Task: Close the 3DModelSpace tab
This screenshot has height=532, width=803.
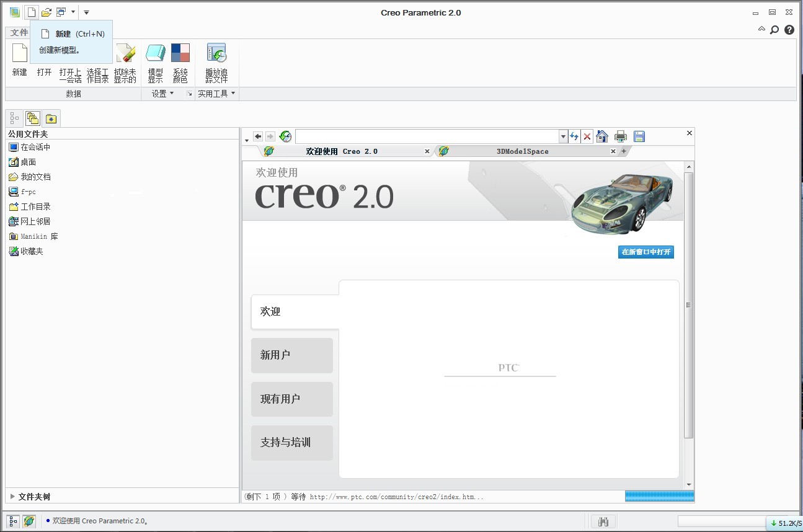Action: (613, 151)
